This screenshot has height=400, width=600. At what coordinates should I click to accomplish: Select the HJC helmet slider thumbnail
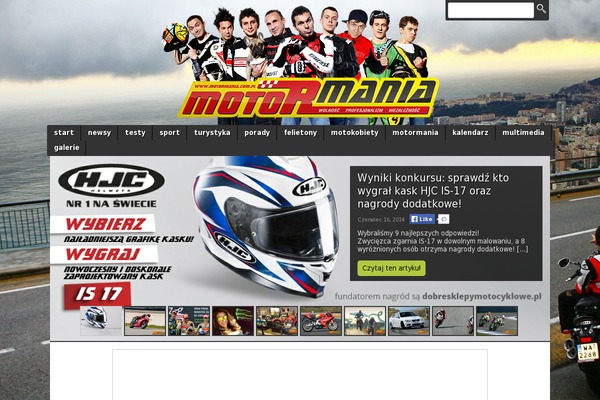click(x=101, y=321)
